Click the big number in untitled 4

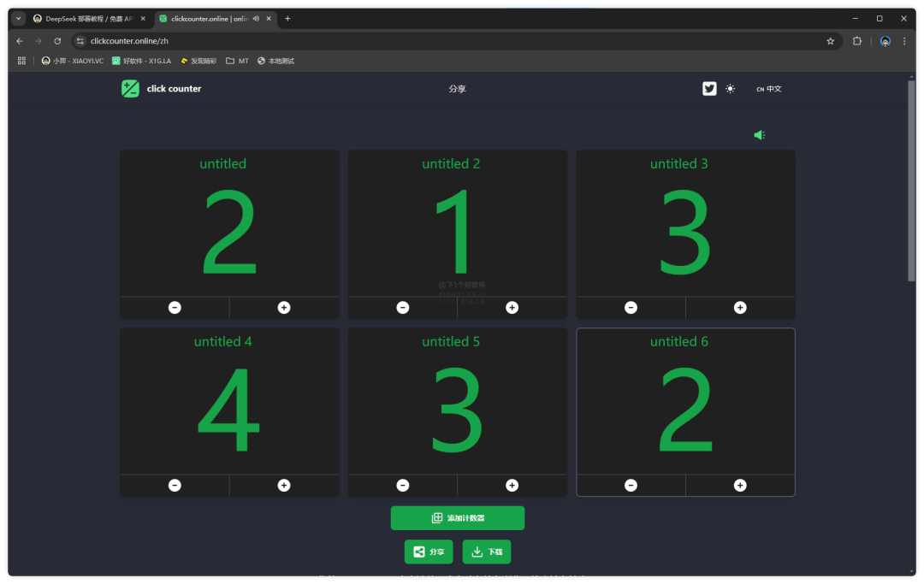click(228, 410)
